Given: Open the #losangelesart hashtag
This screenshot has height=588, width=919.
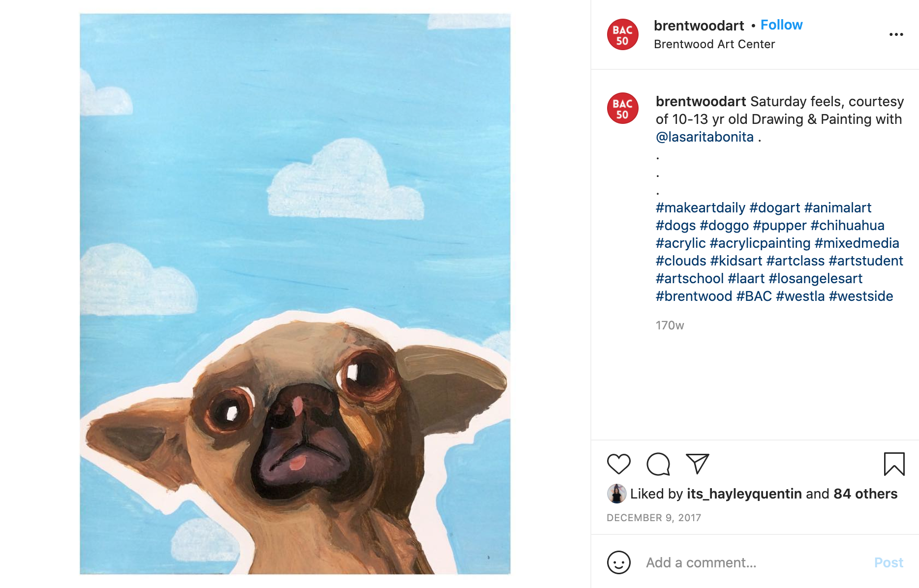Looking at the screenshot, I should 815,279.
